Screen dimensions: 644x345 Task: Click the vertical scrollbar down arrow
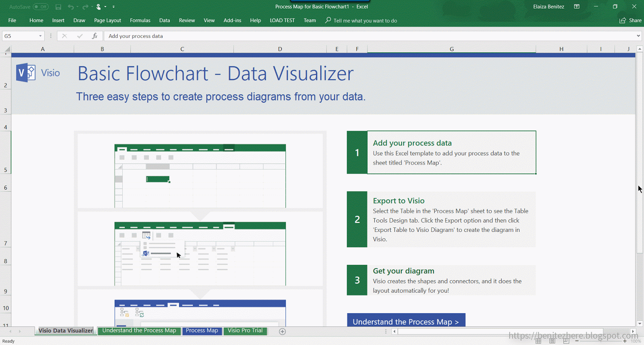coord(640,323)
